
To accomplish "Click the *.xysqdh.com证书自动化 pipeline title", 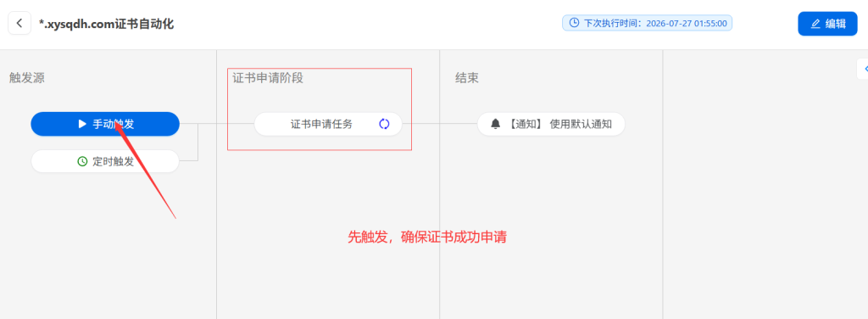I will (x=106, y=23).
